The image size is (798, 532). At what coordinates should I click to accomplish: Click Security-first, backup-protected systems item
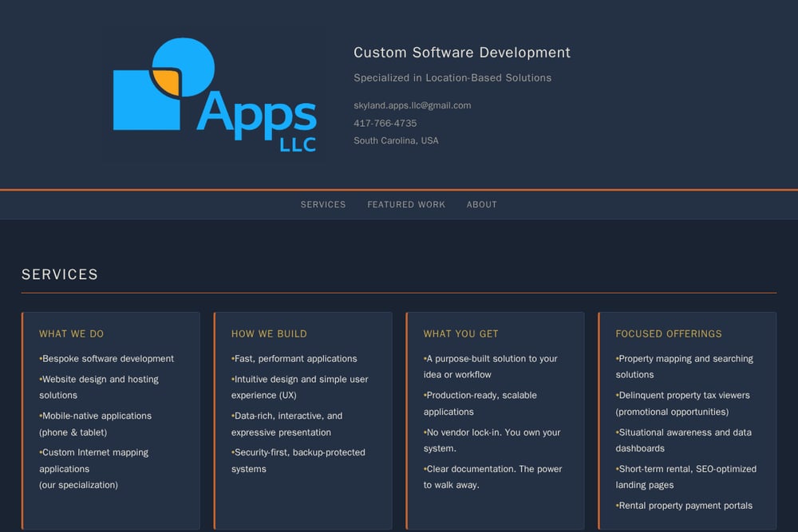(298, 460)
